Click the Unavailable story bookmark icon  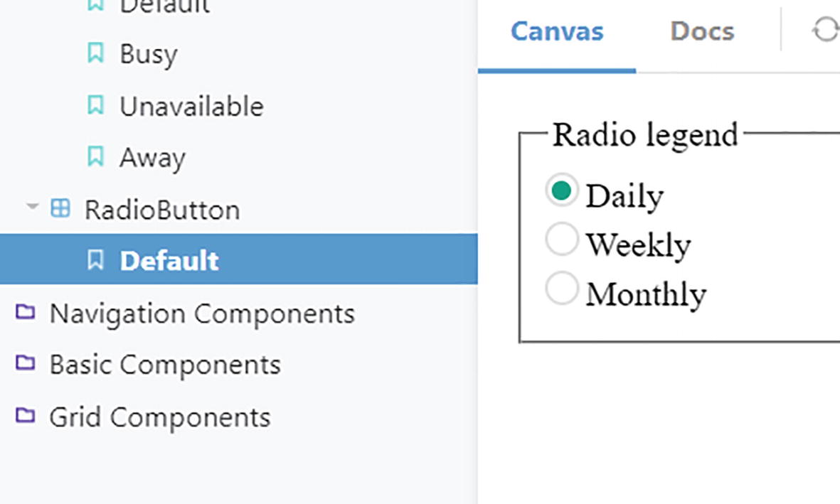tap(95, 106)
